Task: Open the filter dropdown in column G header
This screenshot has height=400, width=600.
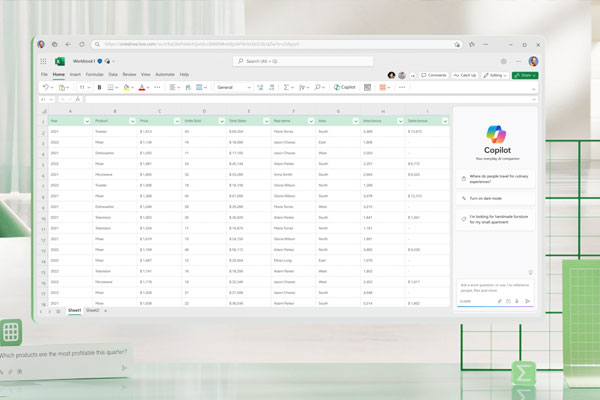Action: [x=356, y=121]
